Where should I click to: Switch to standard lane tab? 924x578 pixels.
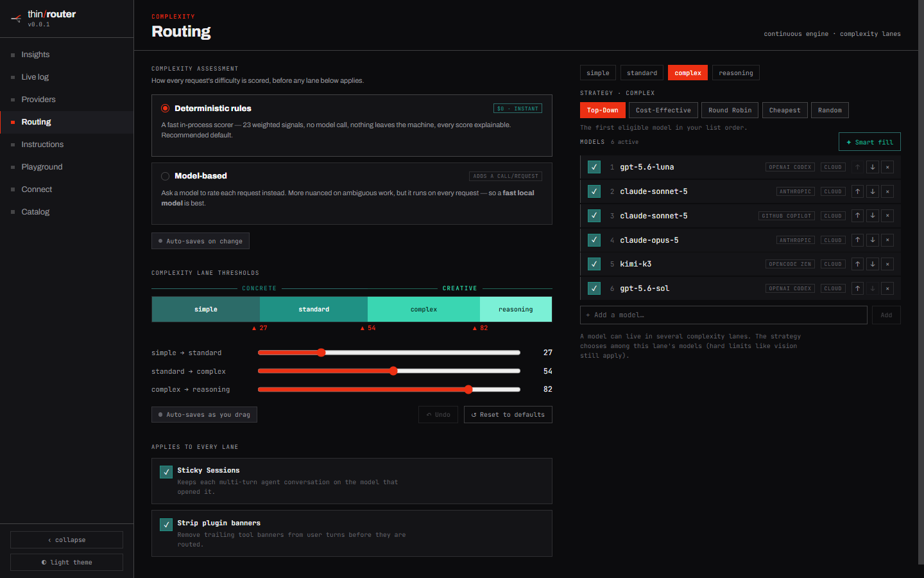(x=642, y=73)
